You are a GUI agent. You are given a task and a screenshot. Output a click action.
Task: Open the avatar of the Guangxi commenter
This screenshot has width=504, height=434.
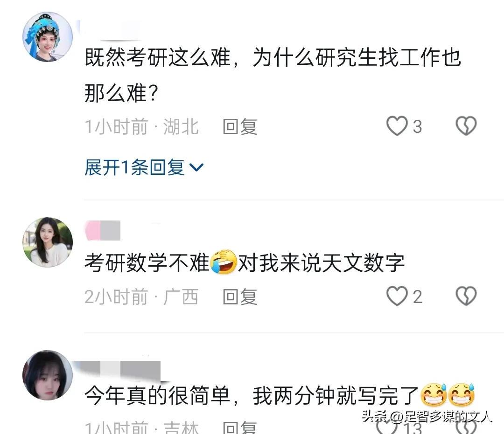pos(48,242)
